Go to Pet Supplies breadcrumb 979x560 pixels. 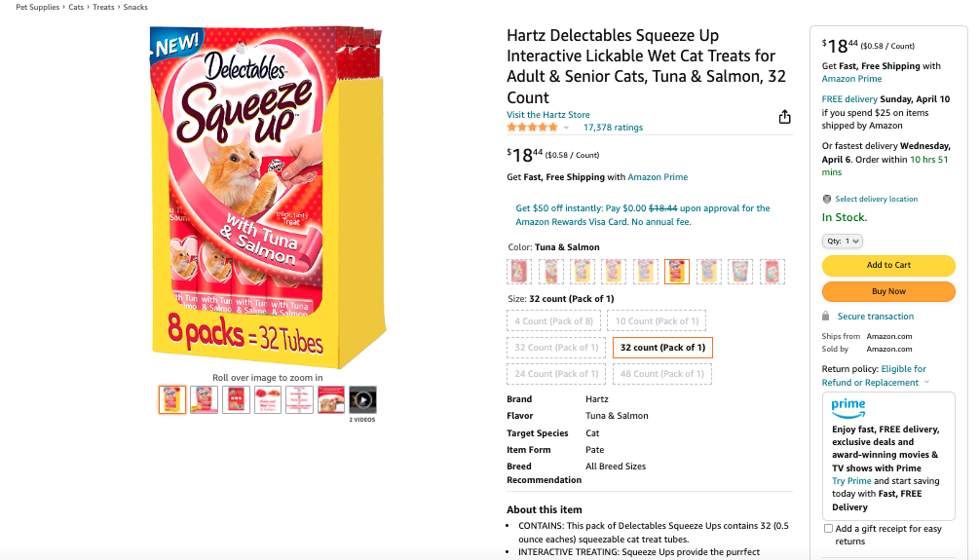[37, 7]
